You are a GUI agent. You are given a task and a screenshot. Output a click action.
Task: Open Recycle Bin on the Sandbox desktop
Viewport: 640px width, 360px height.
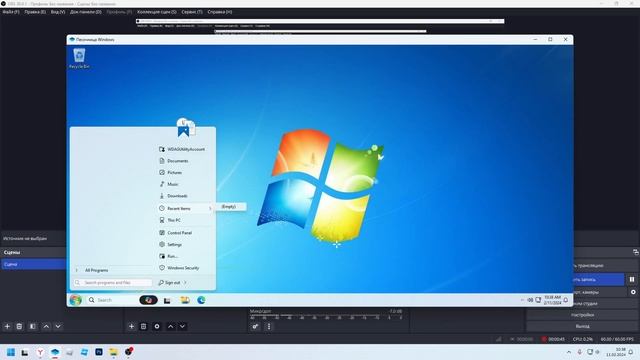[79, 58]
